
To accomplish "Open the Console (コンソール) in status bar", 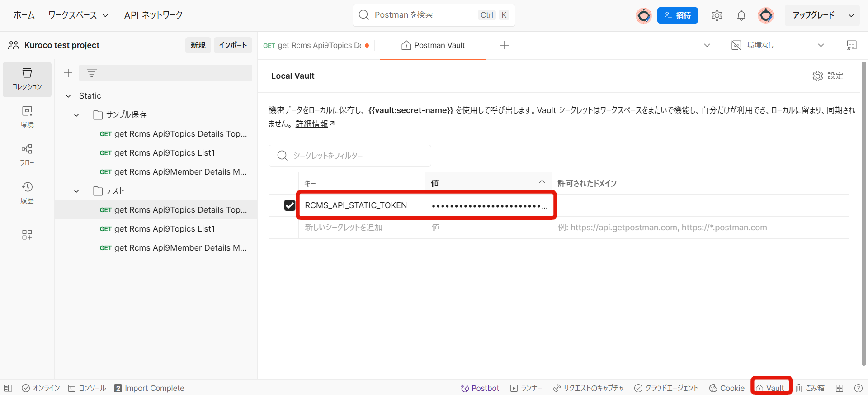I will pyautogui.click(x=87, y=388).
